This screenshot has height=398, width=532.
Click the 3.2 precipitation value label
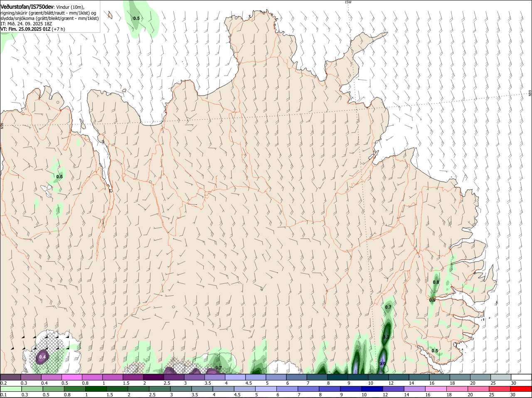tap(386, 337)
